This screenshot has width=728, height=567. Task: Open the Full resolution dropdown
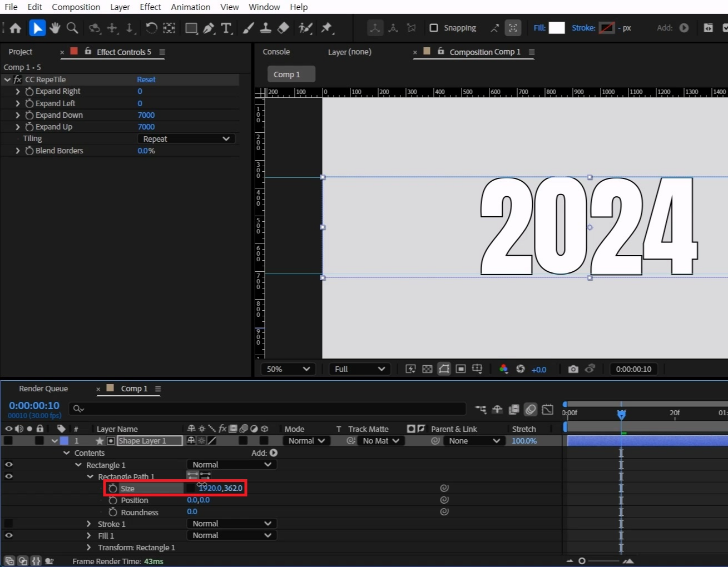point(360,369)
